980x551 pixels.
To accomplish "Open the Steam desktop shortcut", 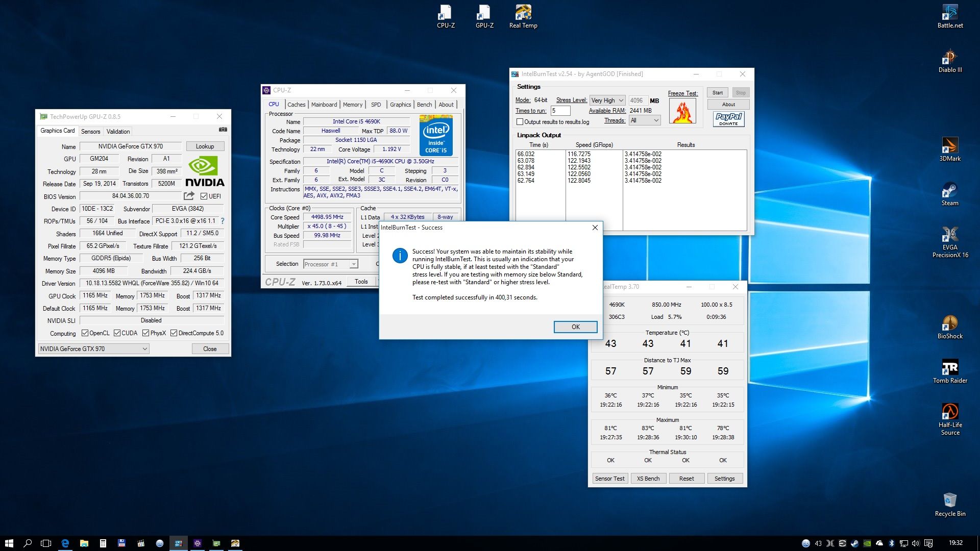I will [950, 194].
